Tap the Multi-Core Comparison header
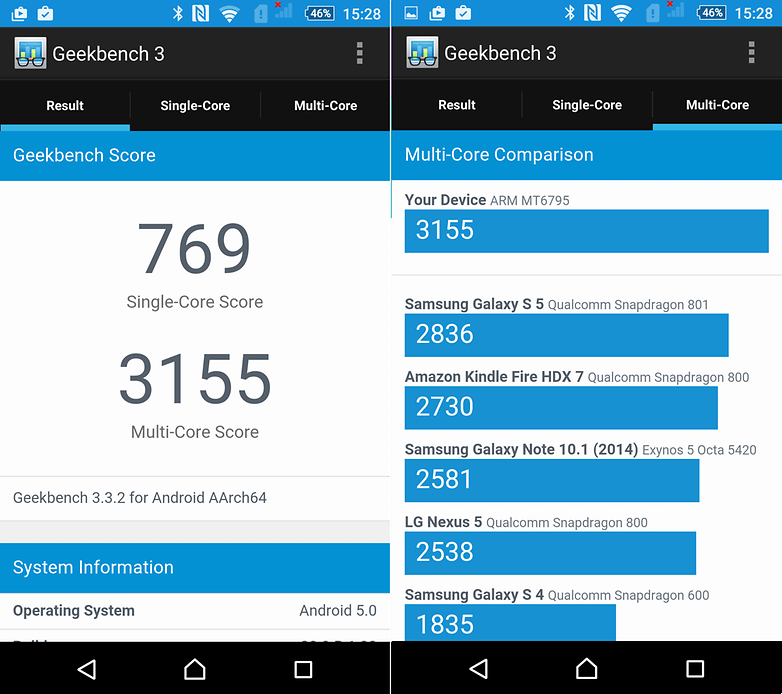 tap(587, 155)
